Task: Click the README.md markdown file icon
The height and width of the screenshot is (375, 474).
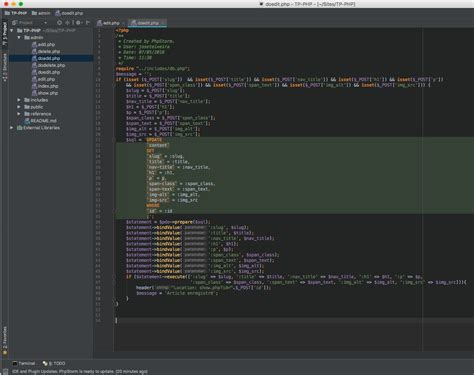Action: [27, 121]
